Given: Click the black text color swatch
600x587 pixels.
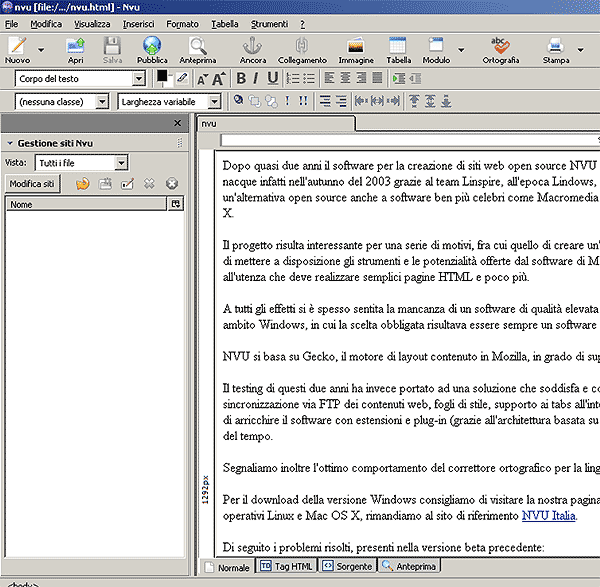Looking at the screenshot, I should [162, 76].
